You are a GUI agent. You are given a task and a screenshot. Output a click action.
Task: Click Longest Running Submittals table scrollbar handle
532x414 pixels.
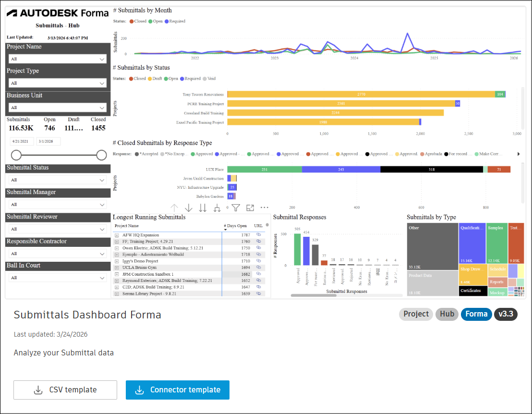pos(267,225)
